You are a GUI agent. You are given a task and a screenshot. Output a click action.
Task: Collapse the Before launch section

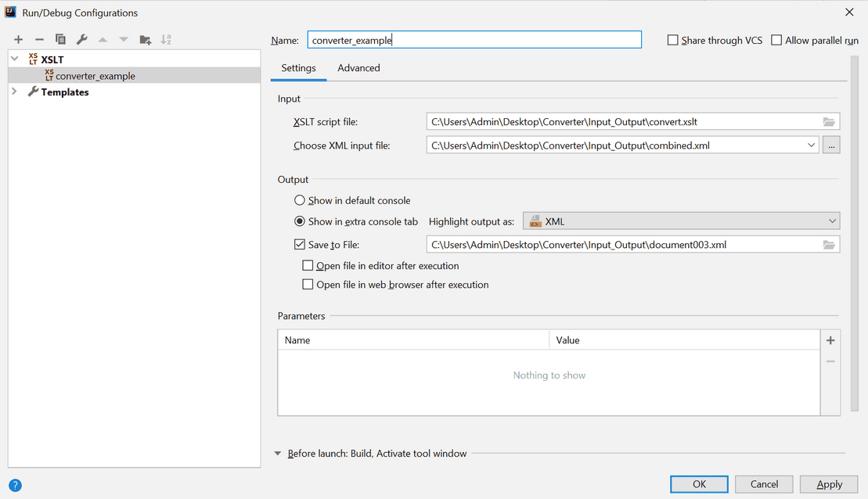278,454
